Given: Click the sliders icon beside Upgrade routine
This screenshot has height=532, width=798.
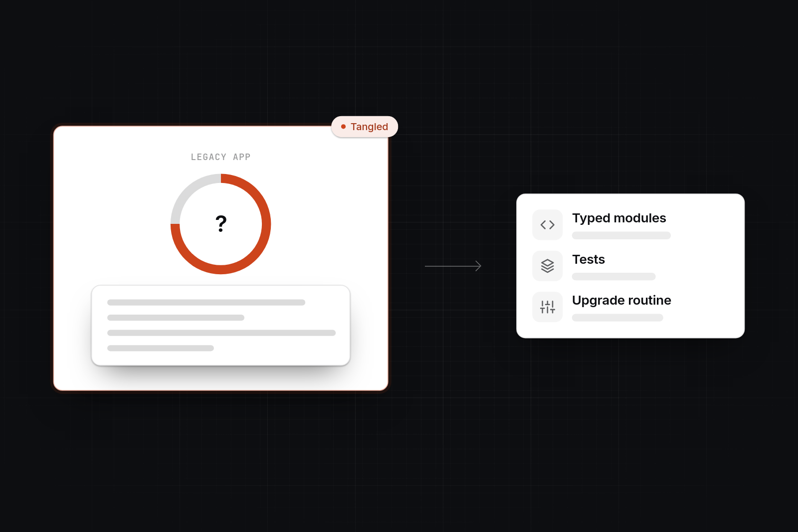Looking at the screenshot, I should click(x=547, y=307).
